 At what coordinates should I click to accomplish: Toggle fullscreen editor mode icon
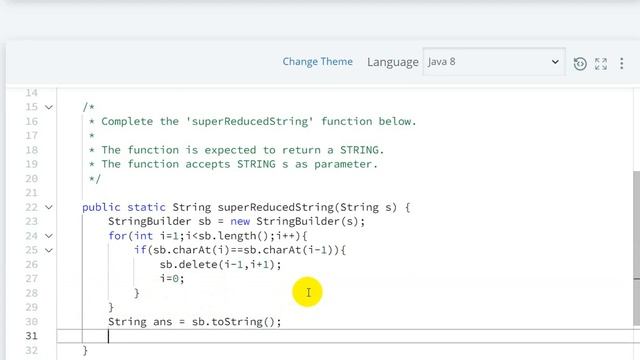[601, 64]
